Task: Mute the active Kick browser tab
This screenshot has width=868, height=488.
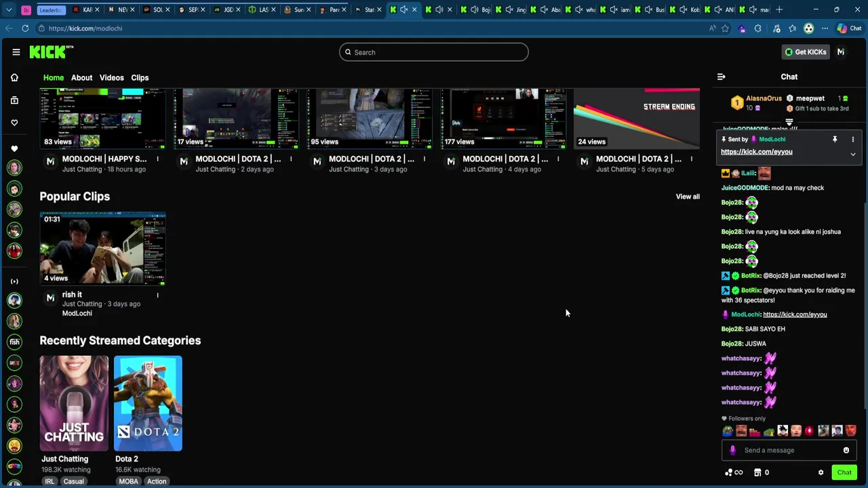Action: pyautogui.click(x=404, y=9)
